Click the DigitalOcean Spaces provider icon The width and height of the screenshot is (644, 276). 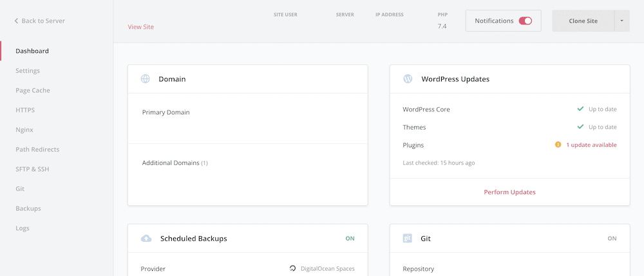pos(292,269)
